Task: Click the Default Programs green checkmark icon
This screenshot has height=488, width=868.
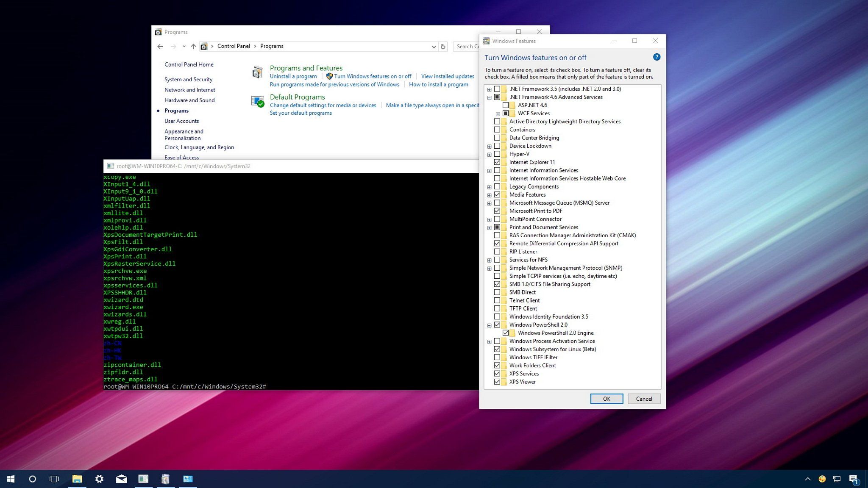Action: tap(258, 101)
